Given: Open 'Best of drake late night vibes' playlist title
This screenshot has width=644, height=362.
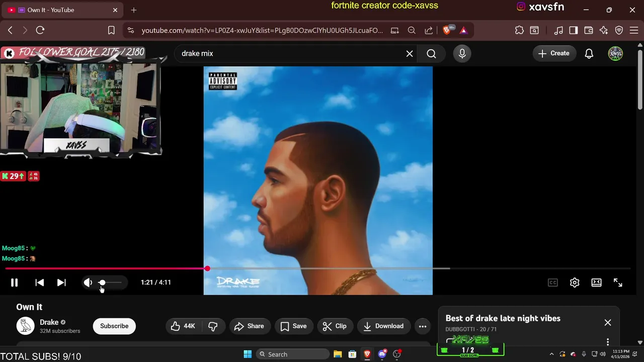Looking at the screenshot, I should (x=503, y=318).
